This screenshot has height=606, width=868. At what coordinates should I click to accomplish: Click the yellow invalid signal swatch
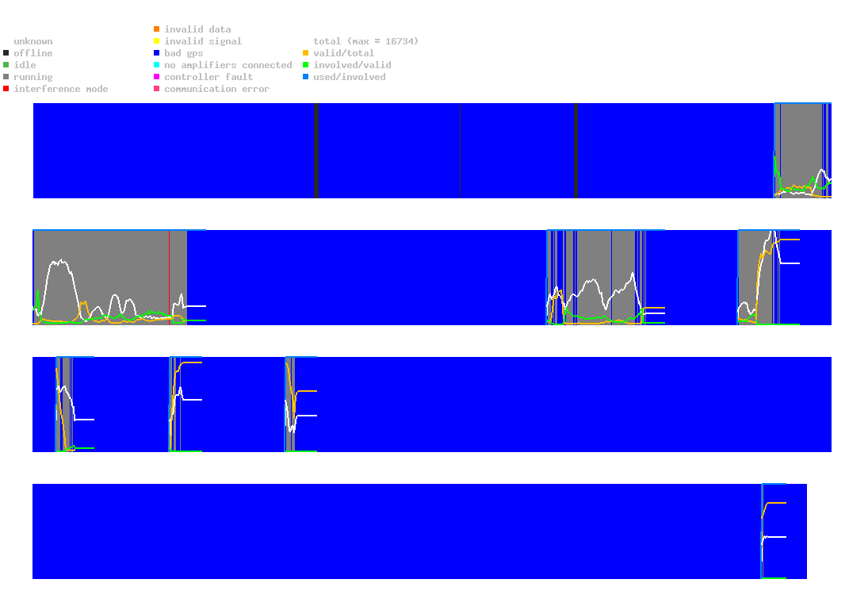pyautogui.click(x=157, y=41)
